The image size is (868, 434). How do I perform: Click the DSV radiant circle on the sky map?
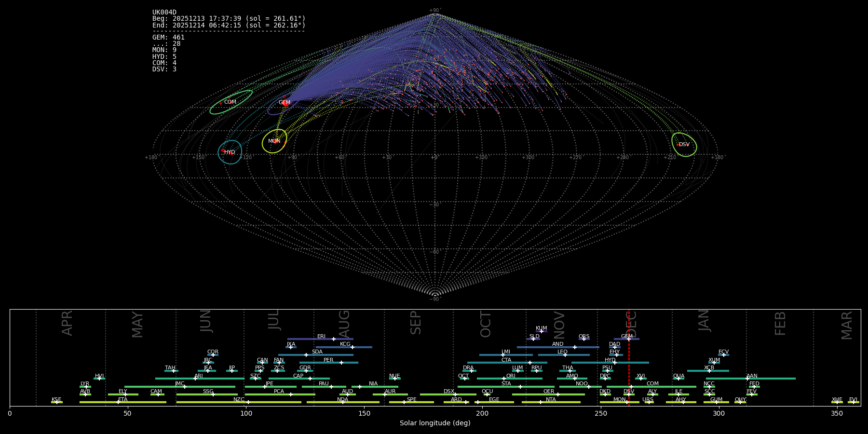(684, 145)
